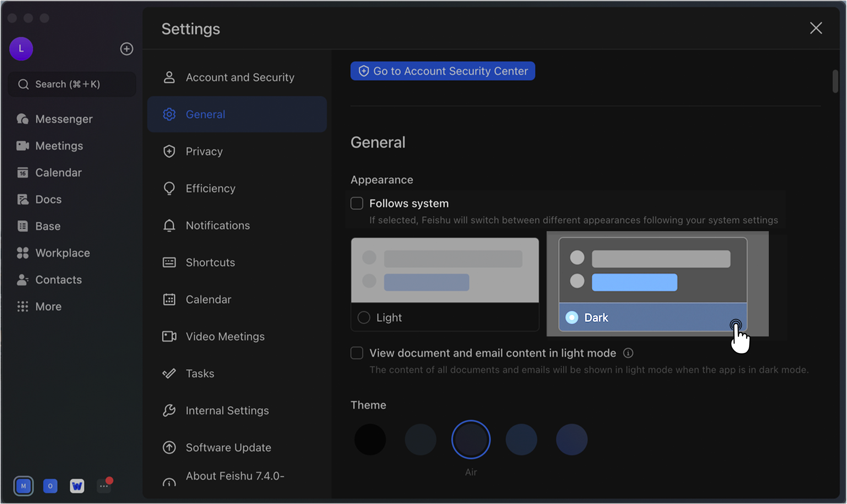
Task: Select the Air theme swatch
Action: coord(471,439)
